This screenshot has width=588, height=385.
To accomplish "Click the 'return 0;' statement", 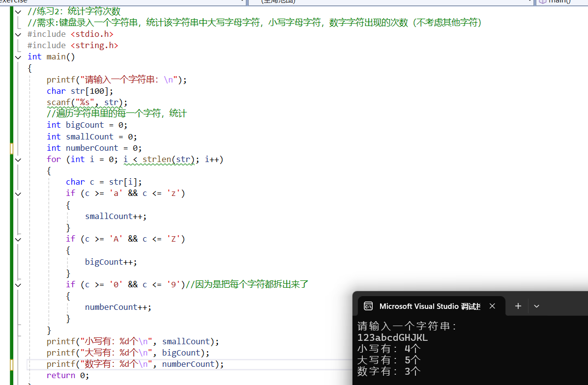I will coord(68,375).
